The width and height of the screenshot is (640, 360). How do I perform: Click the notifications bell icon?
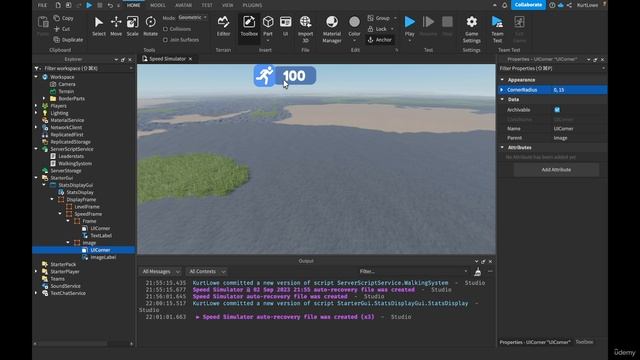click(x=504, y=5)
